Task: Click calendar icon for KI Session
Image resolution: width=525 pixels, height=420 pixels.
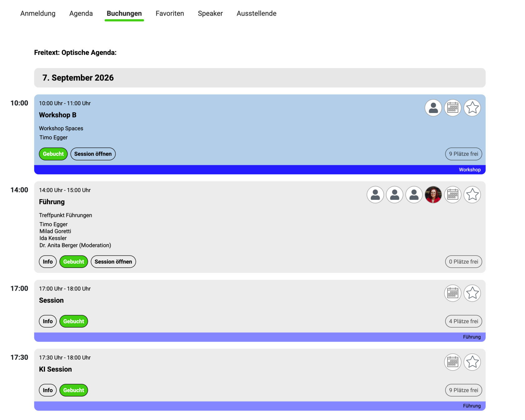Action: (452, 362)
